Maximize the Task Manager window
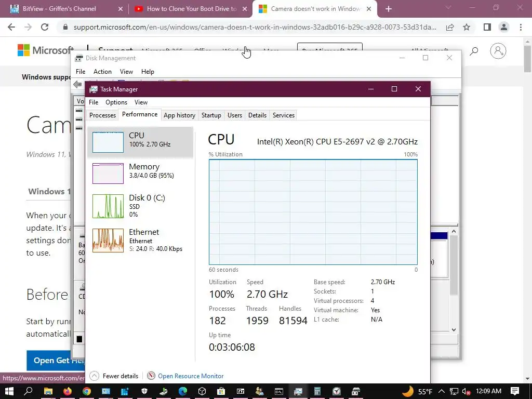This screenshot has width=532, height=399. pos(394,89)
